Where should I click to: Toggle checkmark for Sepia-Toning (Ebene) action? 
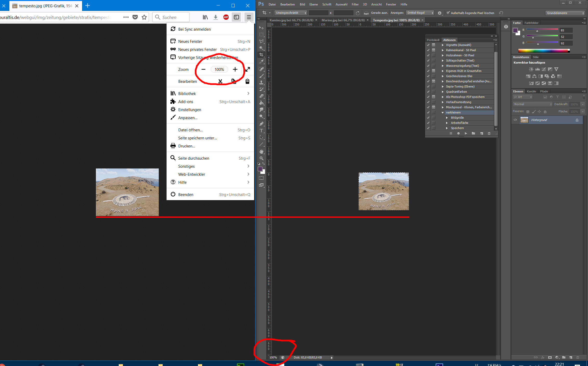pyautogui.click(x=428, y=86)
